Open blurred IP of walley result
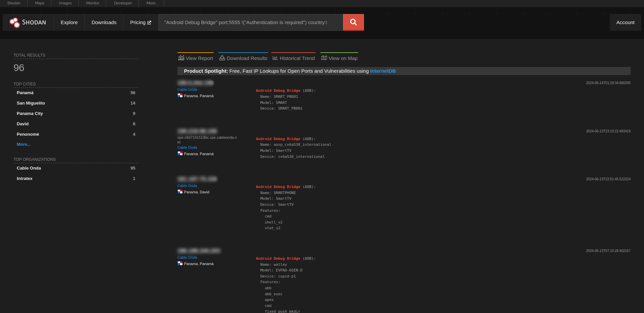 pos(199,251)
